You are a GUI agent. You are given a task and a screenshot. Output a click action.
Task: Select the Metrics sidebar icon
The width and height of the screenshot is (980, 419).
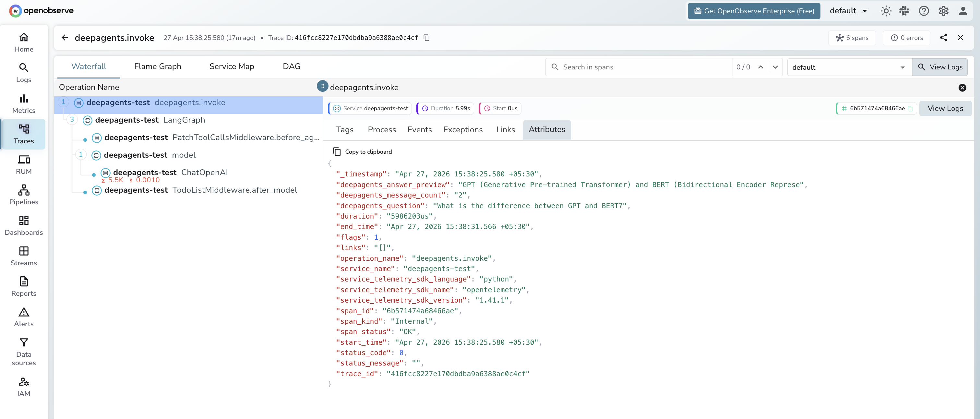click(x=24, y=103)
